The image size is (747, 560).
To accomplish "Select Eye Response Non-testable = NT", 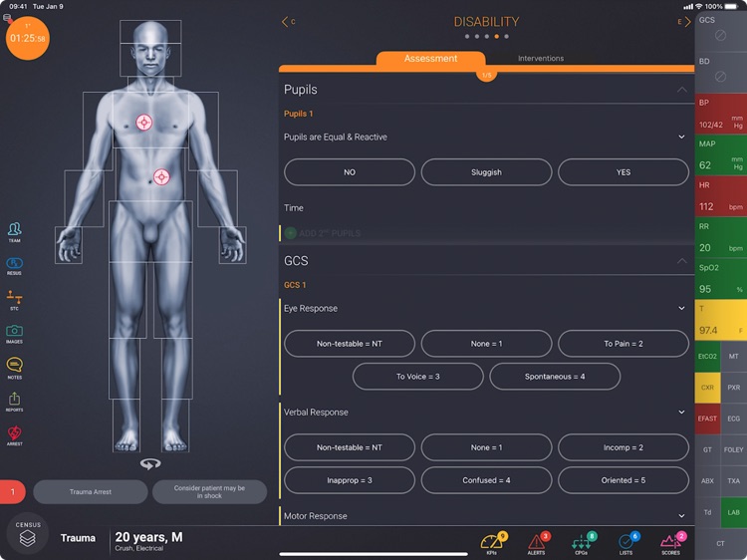I will pos(350,344).
